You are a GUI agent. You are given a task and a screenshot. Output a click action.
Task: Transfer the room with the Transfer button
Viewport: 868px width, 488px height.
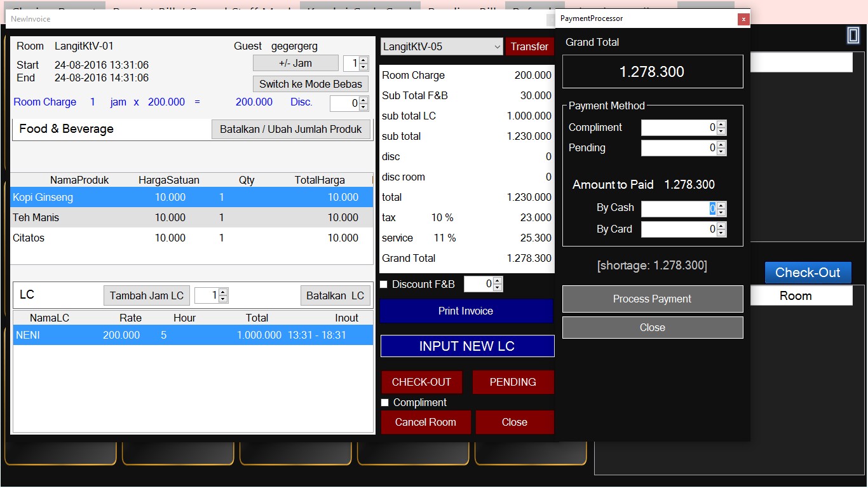[529, 46]
